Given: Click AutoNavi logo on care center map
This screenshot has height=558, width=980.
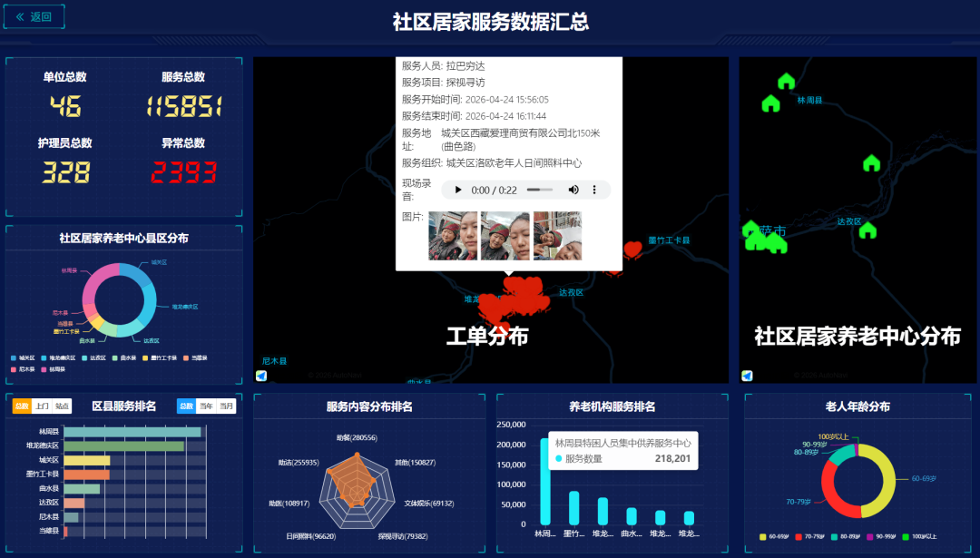Looking at the screenshot, I should [x=747, y=376].
